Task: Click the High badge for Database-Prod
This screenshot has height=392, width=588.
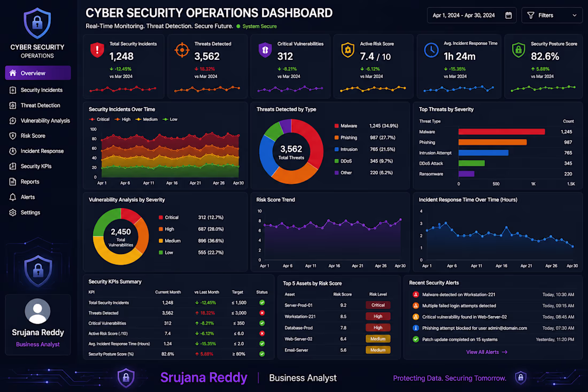Action: [x=378, y=328]
